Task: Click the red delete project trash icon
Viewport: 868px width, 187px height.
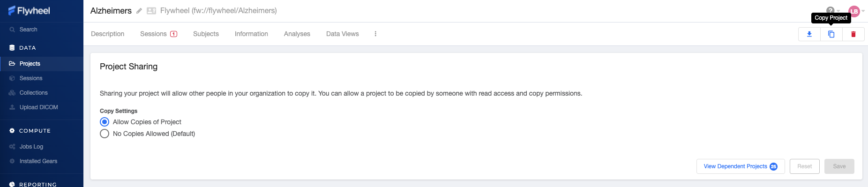Action: pyautogui.click(x=853, y=34)
